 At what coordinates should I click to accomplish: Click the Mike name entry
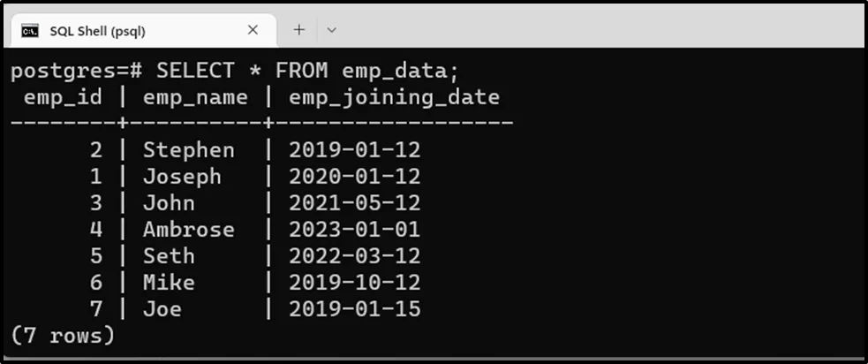[169, 283]
